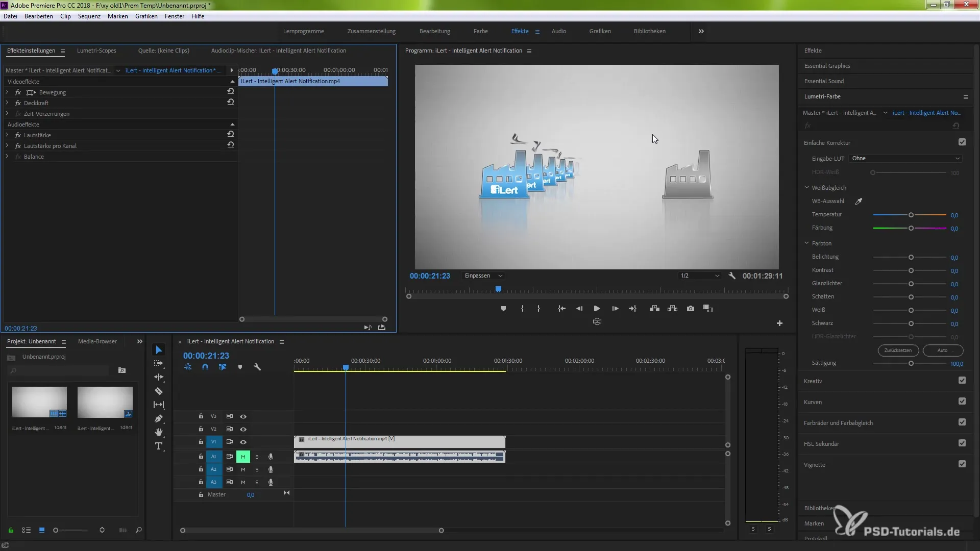Click the Auto button in Lumetri
The image size is (980, 551).
pyautogui.click(x=943, y=350)
